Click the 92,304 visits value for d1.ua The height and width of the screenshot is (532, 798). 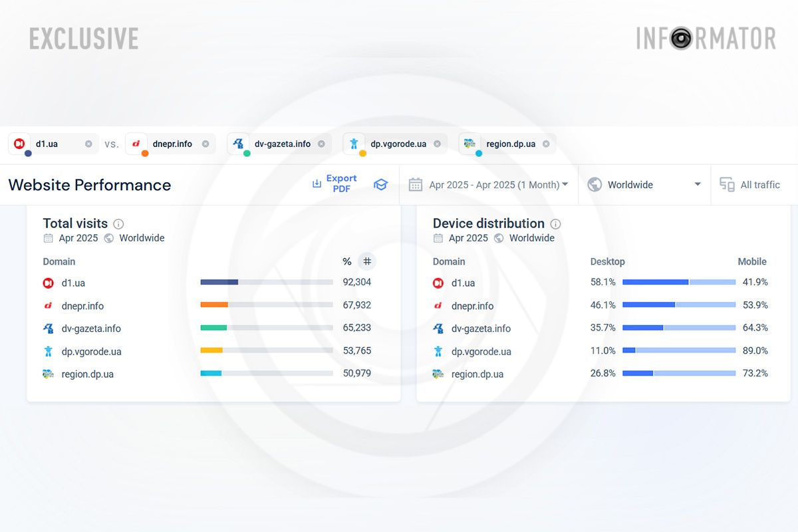(x=356, y=282)
